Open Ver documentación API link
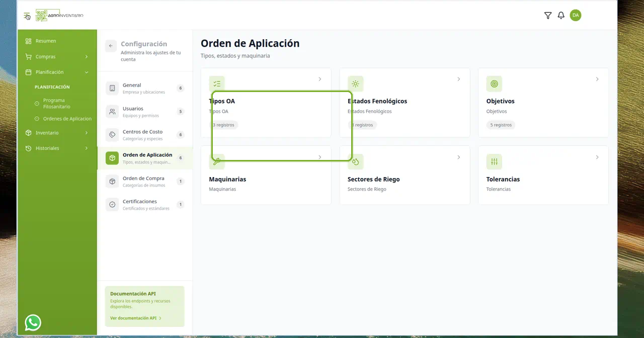The image size is (644, 338). point(136,318)
